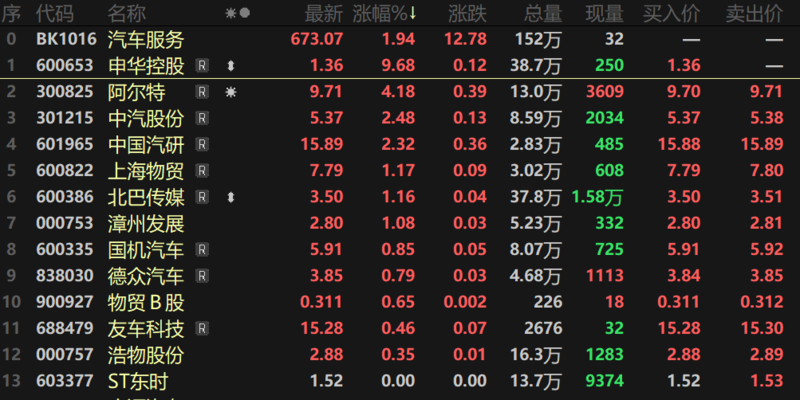Click the up-down arrow marker on 北巴传媒 row

[231, 197]
